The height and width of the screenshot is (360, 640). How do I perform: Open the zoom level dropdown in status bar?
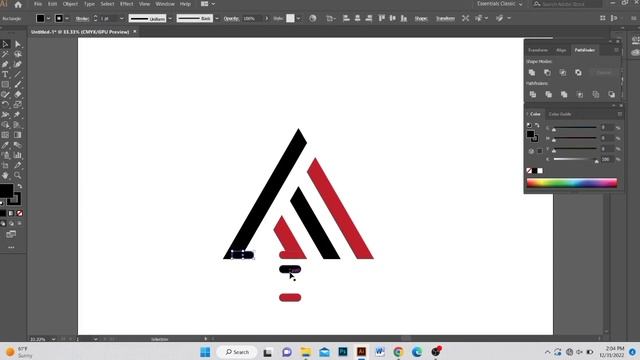point(53,339)
